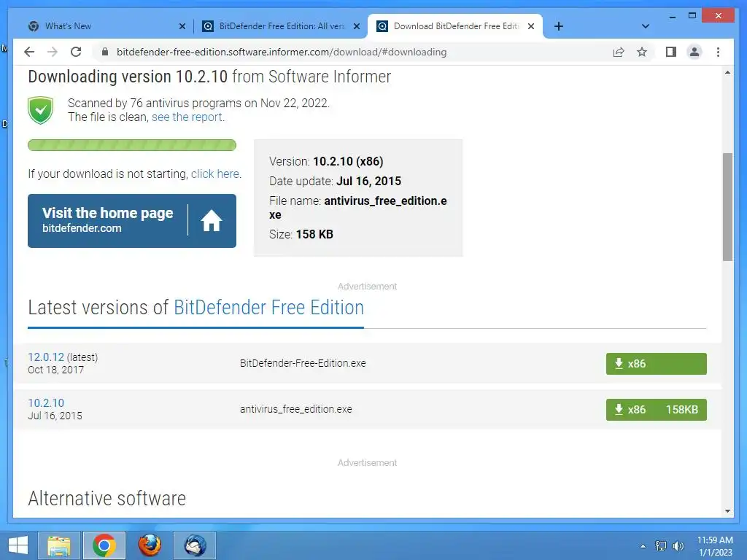Open the Windows Start menu
747x560 pixels.
18,545
